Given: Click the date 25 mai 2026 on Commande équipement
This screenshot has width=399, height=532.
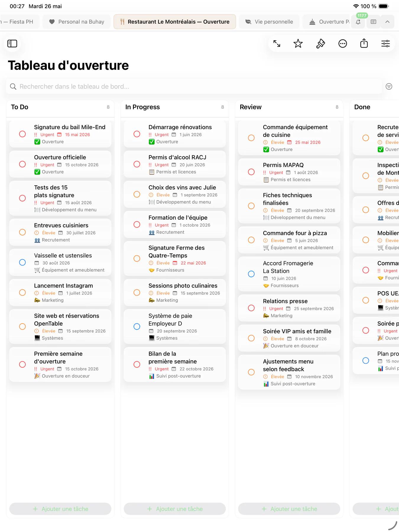Looking at the screenshot, I should point(308,142).
